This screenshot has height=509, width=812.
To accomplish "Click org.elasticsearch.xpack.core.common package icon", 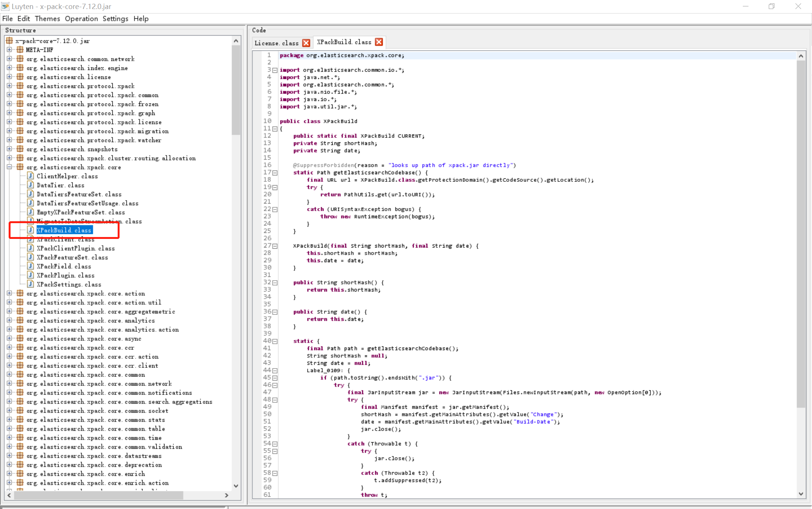I will click(20, 374).
